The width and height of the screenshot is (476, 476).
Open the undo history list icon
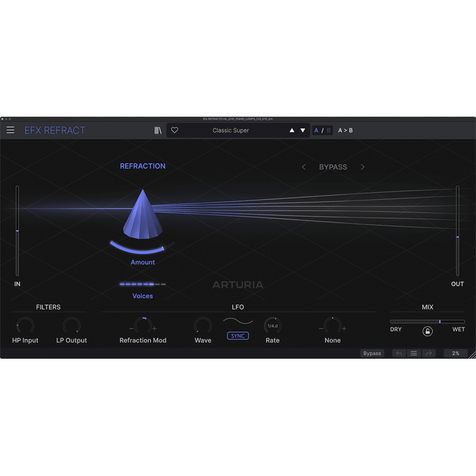click(414, 353)
